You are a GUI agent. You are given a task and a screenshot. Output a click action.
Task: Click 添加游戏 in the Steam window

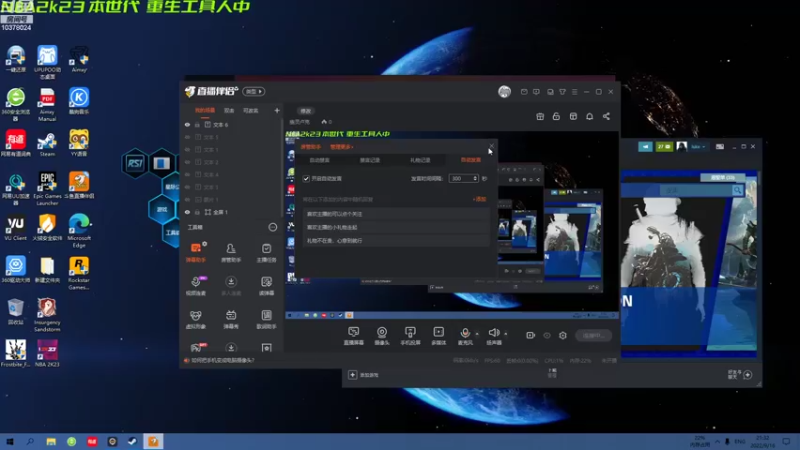[x=363, y=375]
